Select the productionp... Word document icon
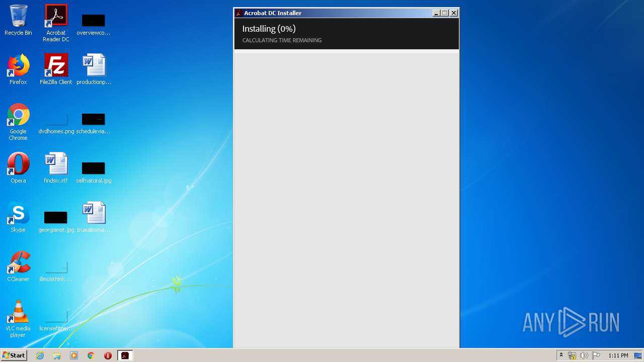Screen dimensions: 644x362 coord(94,69)
